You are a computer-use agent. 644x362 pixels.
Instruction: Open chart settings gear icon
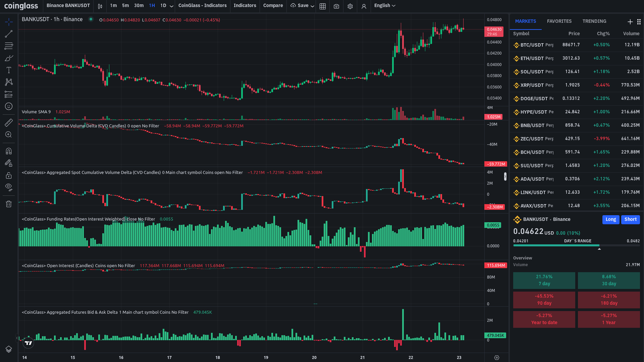350,6
